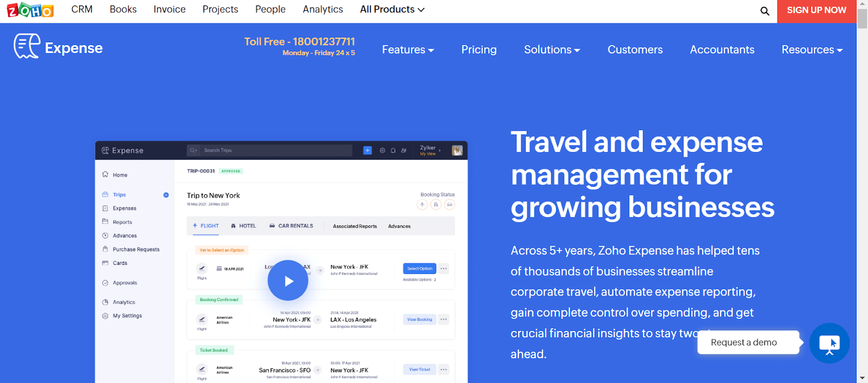Open Analytics in the sidebar
This screenshot has height=383, width=868.
(124, 302)
